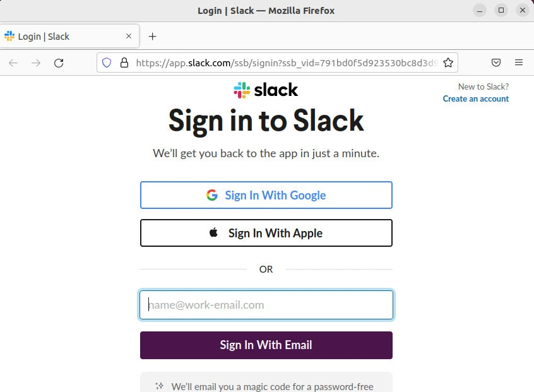Viewport: 534px width, 392px height.
Task: Click the Slack logo at page top
Action: pyautogui.click(x=266, y=90)
